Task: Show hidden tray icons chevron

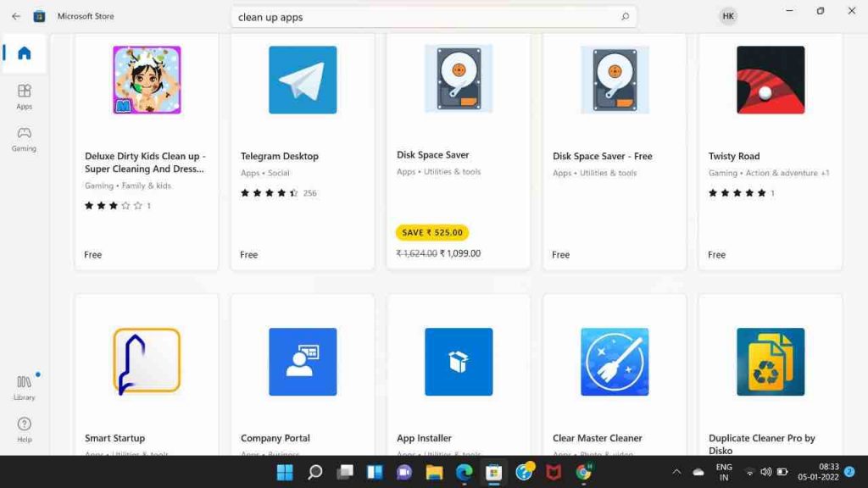Action: pyautogui.click(x=676, y=472)
